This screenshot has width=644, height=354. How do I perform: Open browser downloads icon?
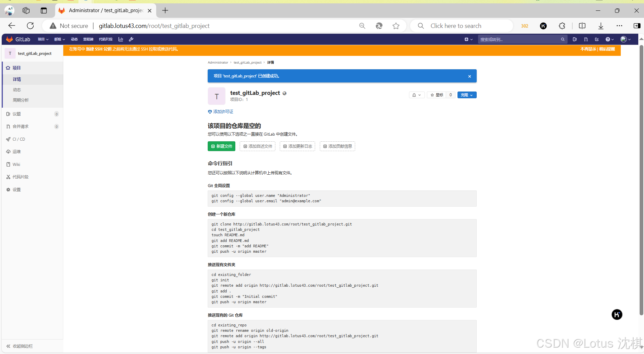(601, 26)
